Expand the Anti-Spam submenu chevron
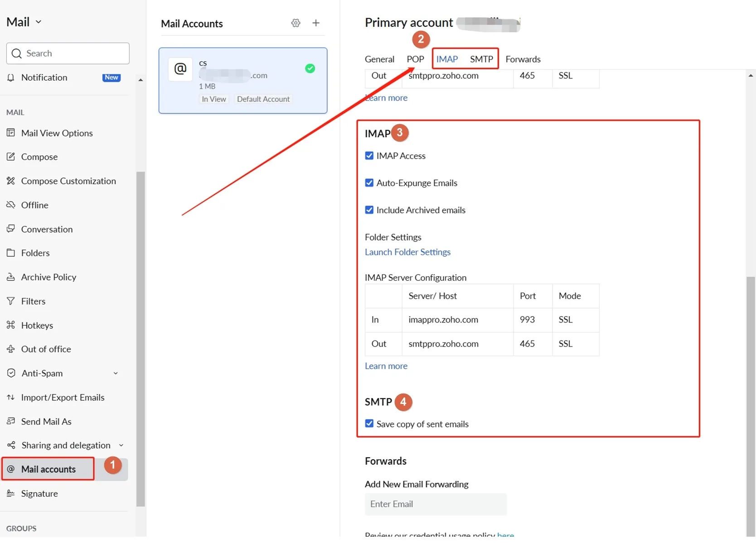The image size is (756, 543). pyautogui.click(x=116, y=373)
